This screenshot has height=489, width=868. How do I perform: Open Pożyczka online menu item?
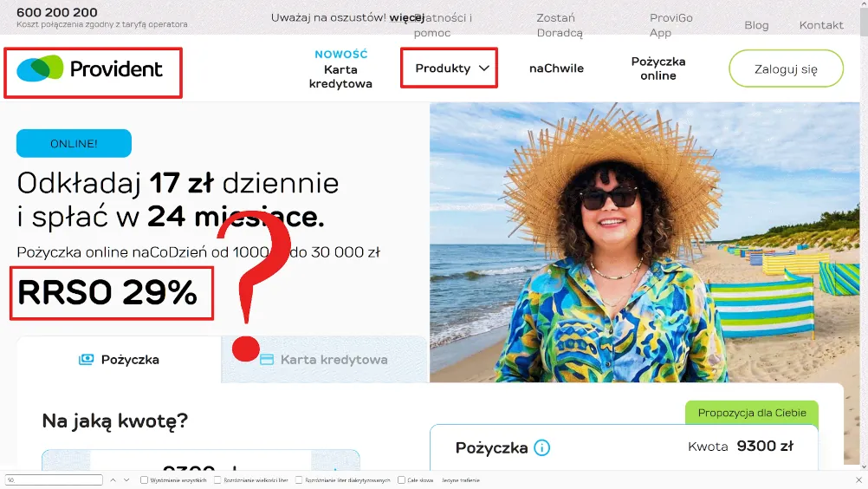(658, 68)
